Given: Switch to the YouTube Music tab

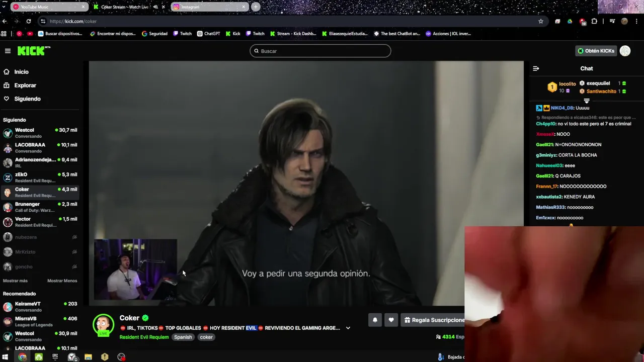Looking at the screenshot, I should [x=49, y=7].
